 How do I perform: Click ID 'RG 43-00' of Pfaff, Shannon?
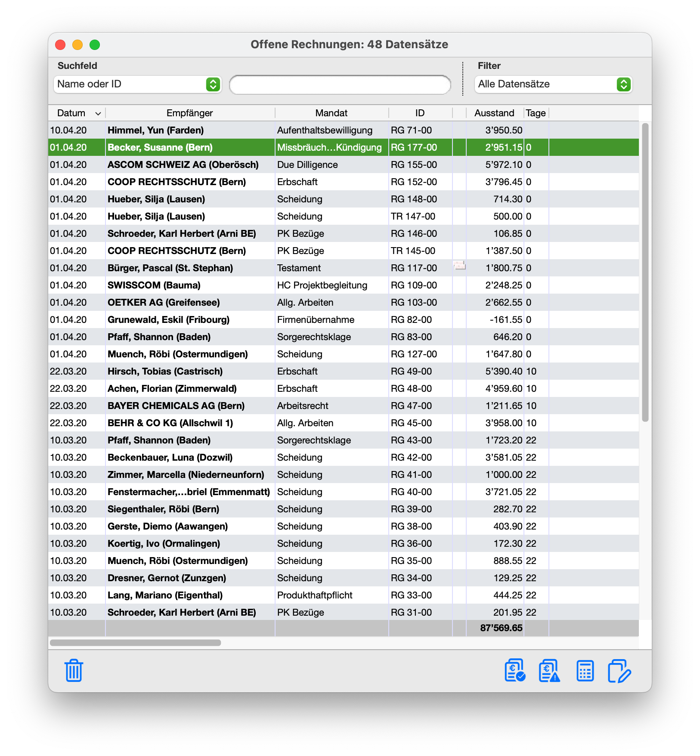tap(411, 440)
